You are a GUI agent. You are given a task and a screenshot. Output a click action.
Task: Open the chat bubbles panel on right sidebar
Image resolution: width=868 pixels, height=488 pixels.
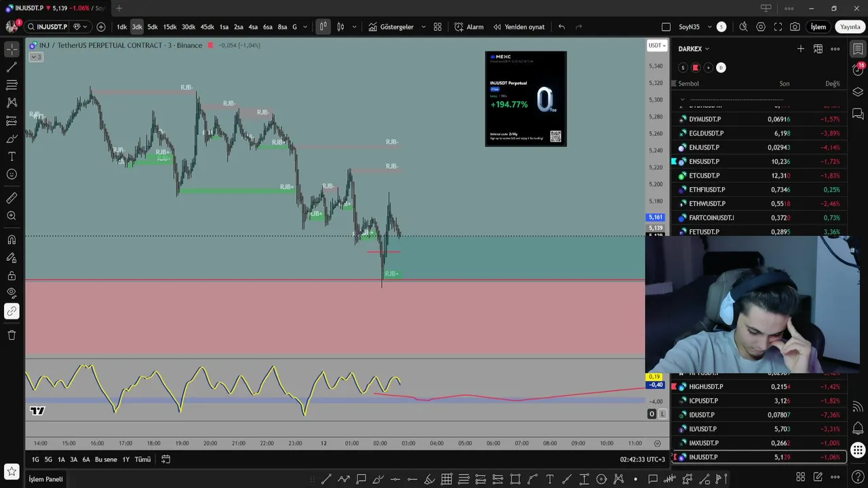point(858,113)
